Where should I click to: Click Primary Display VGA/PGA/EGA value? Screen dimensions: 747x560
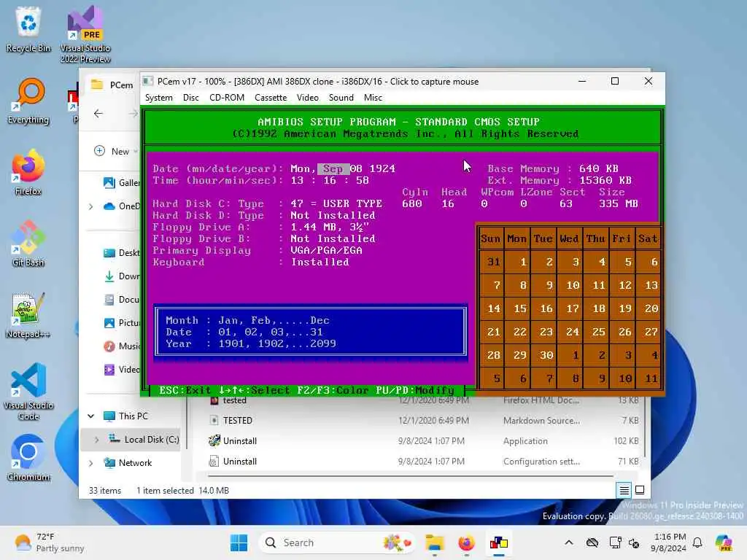(326, 251)
